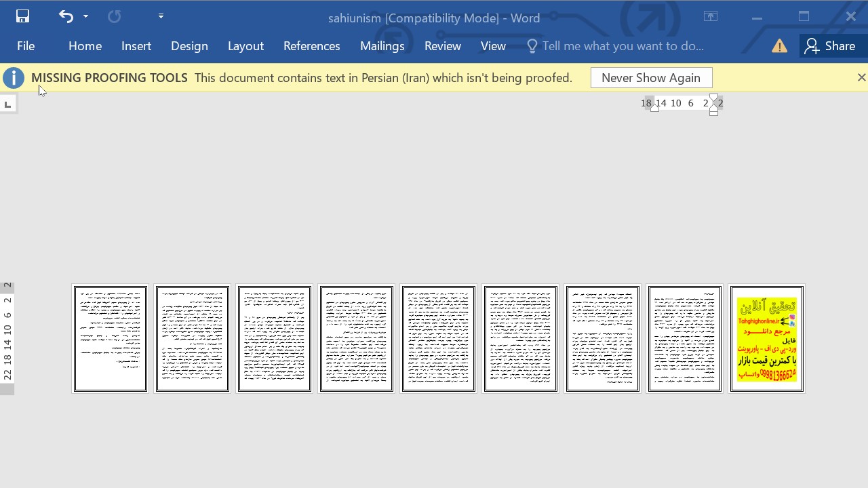Click the fourth page of the document
This screenshot has width=868, height=488.
(x=357, y=339)
